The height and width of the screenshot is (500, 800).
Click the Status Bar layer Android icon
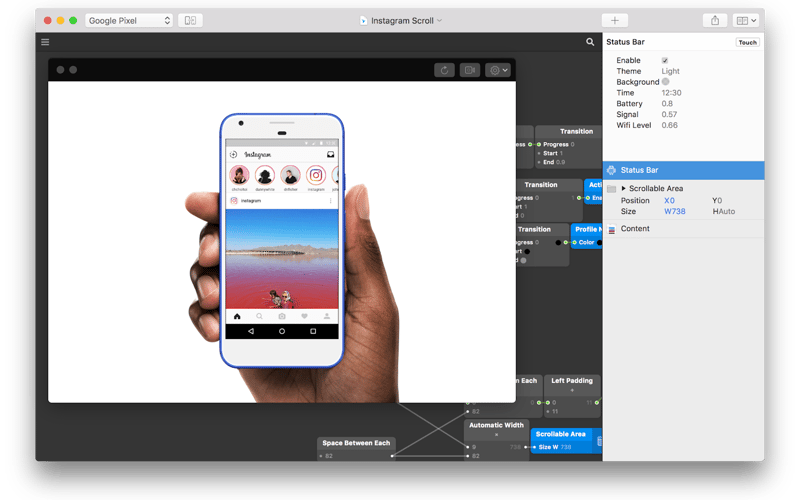tap(611, 170)
